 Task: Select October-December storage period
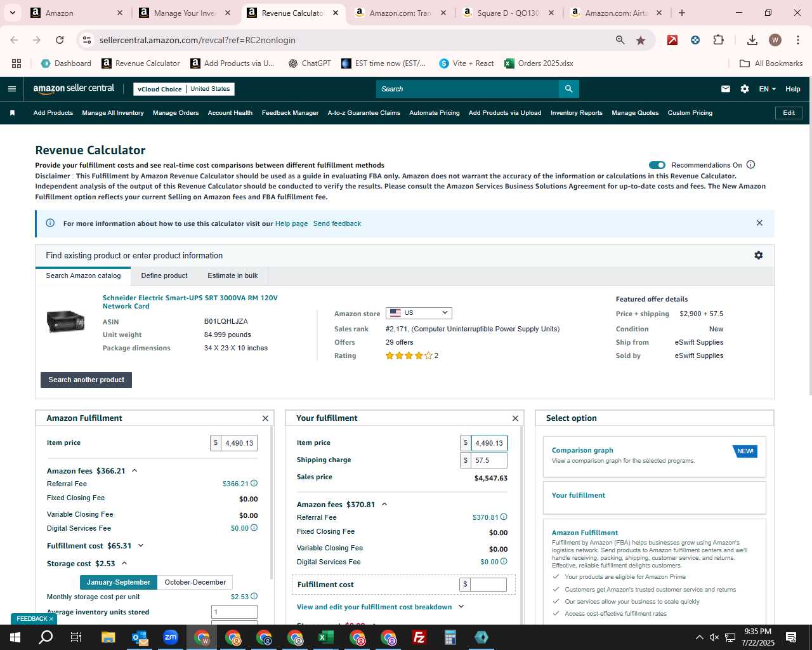coord(195,582)
